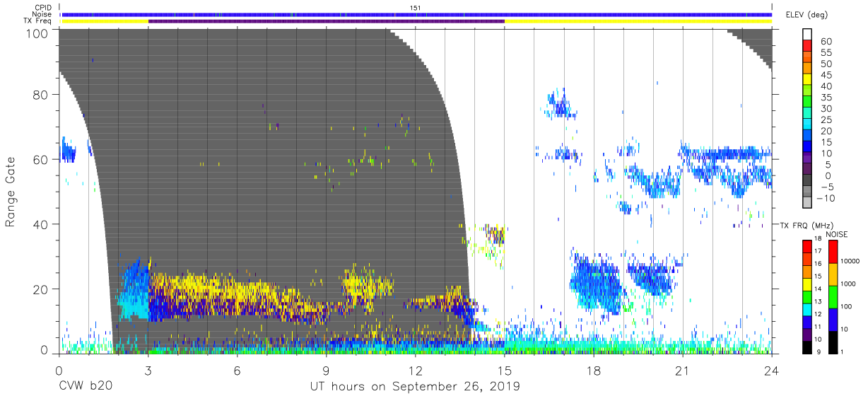Pick the cyan 20–25 swatch on ELEV colorbar

point(809,125)
